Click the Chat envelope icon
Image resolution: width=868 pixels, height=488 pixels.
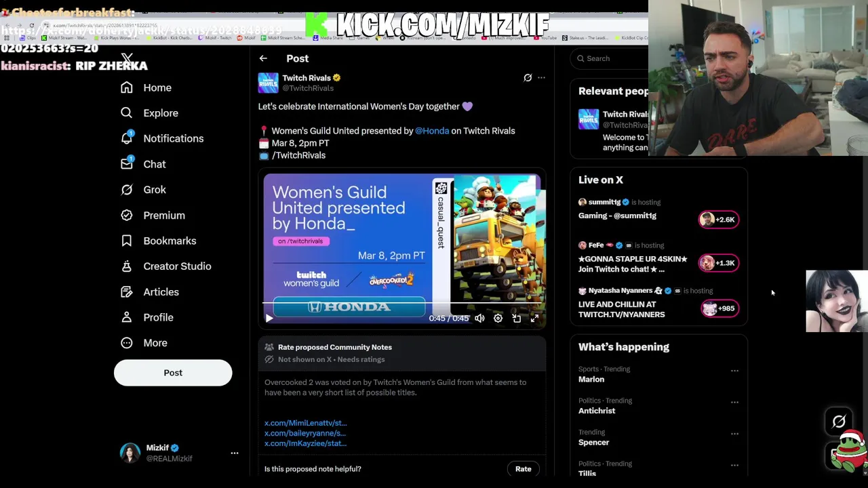[127, 164]
